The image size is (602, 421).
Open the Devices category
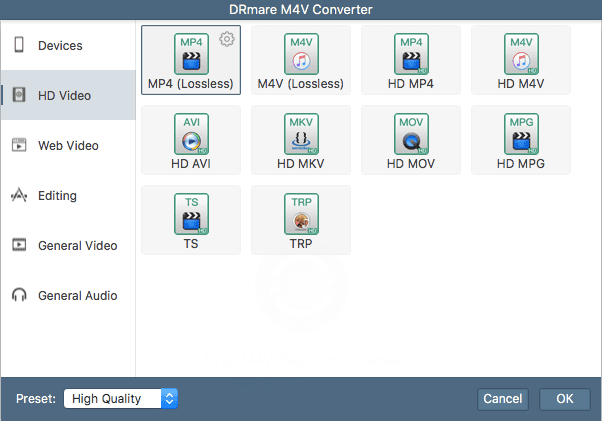pyautogui.click(x=68, y=45)
